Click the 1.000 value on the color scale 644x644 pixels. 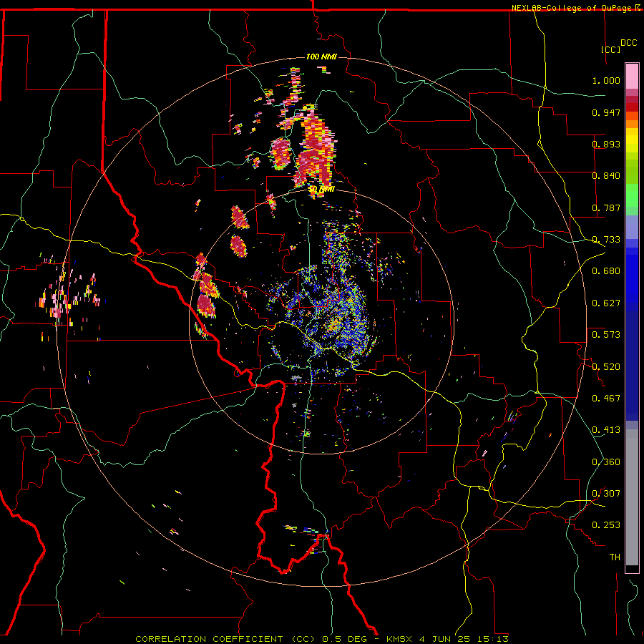click(606, 80)
